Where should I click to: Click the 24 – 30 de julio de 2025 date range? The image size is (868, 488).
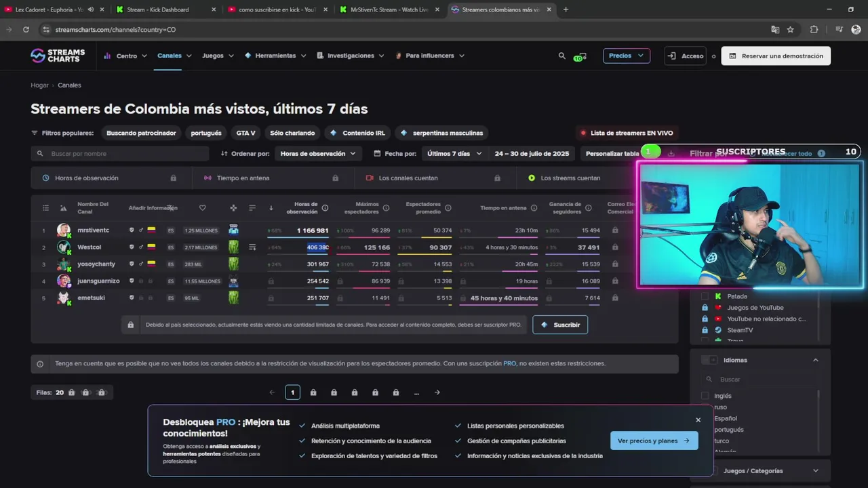[x=532, y=154]
